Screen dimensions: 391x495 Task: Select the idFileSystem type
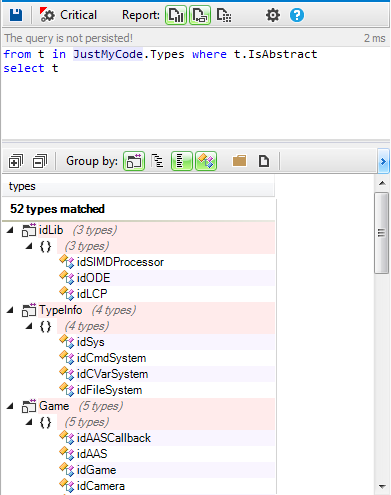[109, 390]
